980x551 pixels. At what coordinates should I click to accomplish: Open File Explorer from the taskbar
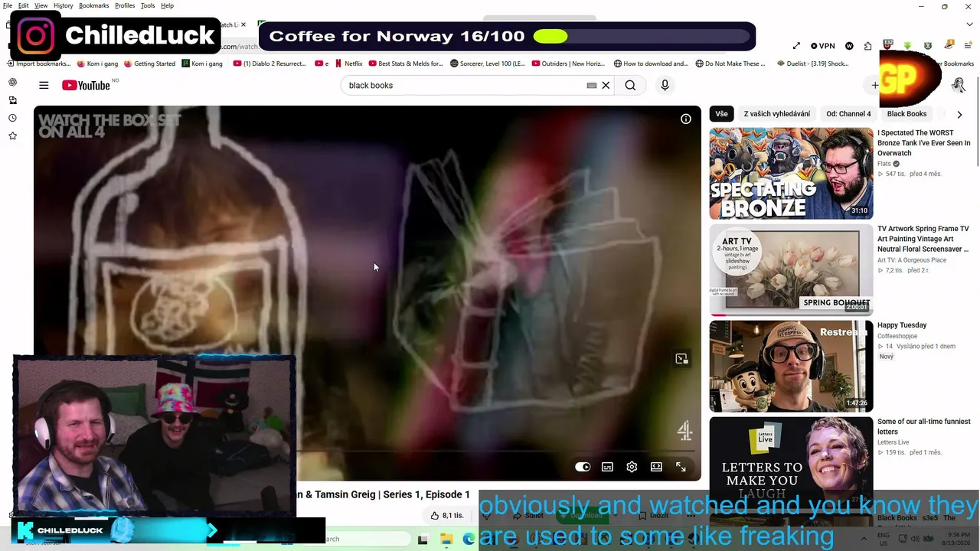pos(446,540)
